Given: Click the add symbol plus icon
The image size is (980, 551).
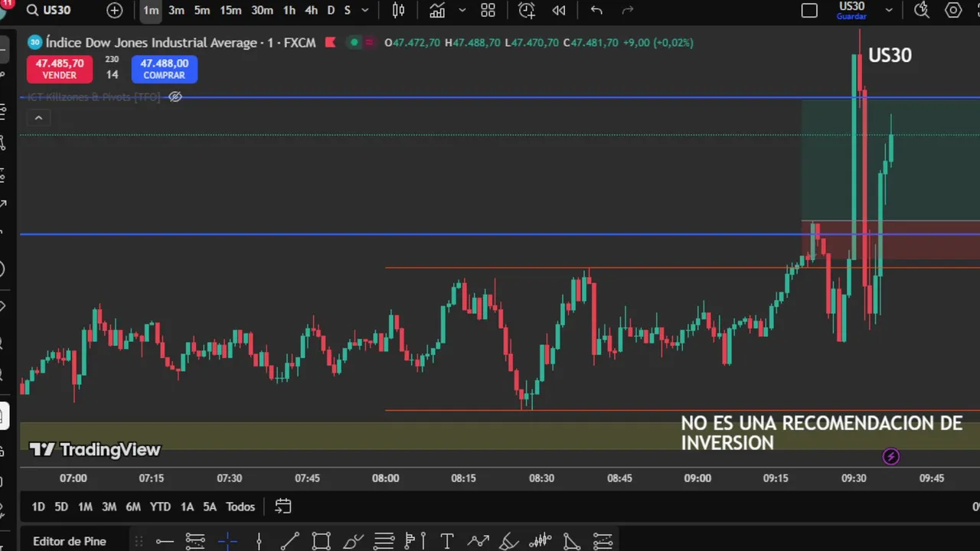Looking at the screenshot, I should 114,10.
